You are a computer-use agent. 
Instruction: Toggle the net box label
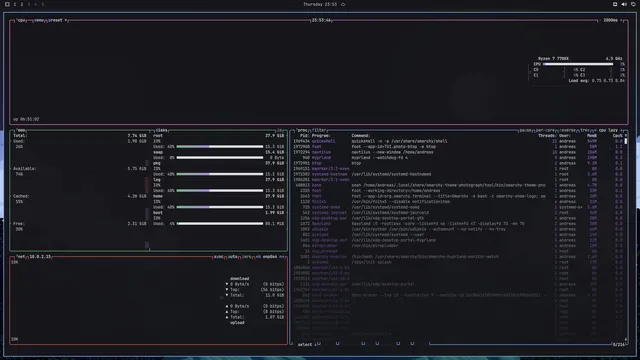[20, 257]
